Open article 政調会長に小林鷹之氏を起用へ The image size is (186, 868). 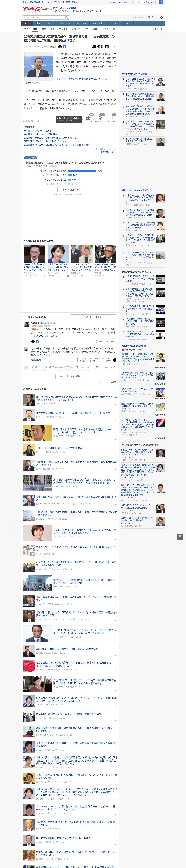coord(67,649)
